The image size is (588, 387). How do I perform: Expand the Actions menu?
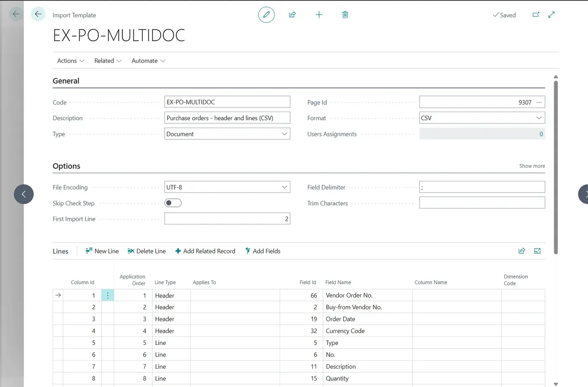tap(71, 61)
